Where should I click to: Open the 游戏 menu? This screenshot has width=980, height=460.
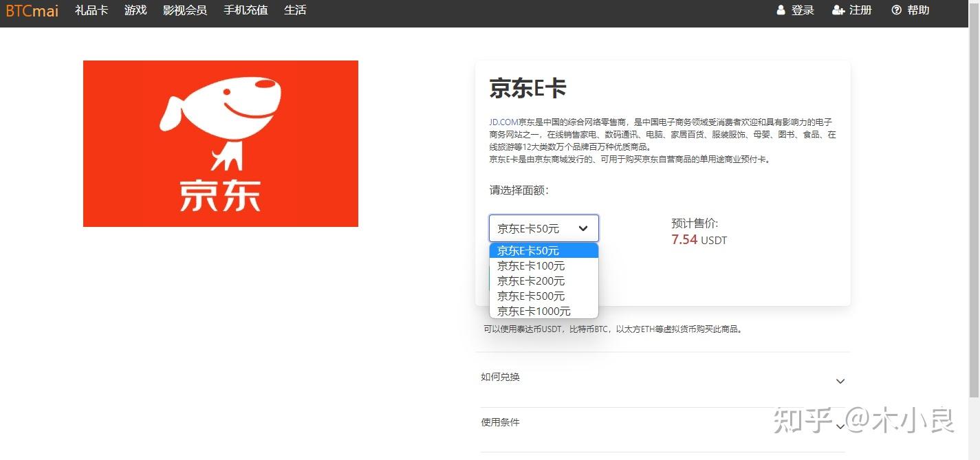[135, 10]
